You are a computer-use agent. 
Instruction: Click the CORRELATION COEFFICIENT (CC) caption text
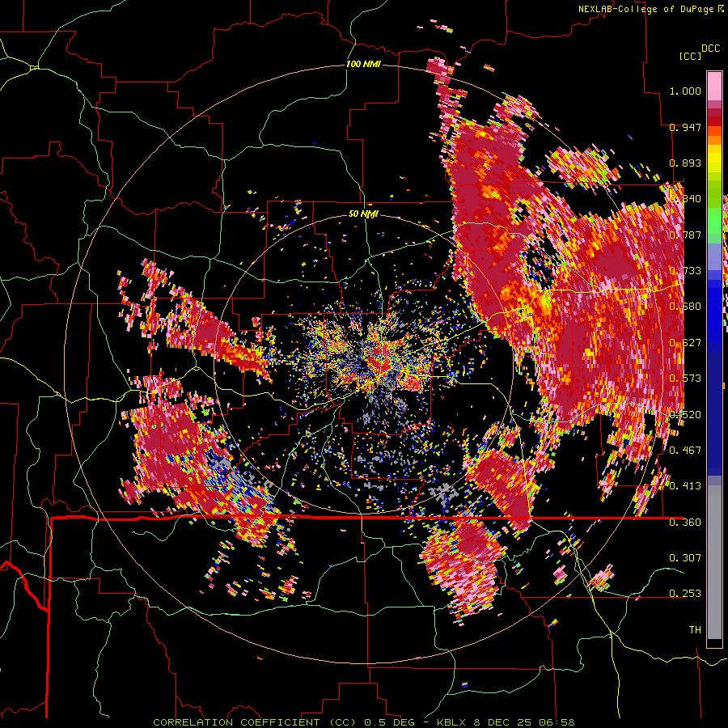click(x=255, y=722)
